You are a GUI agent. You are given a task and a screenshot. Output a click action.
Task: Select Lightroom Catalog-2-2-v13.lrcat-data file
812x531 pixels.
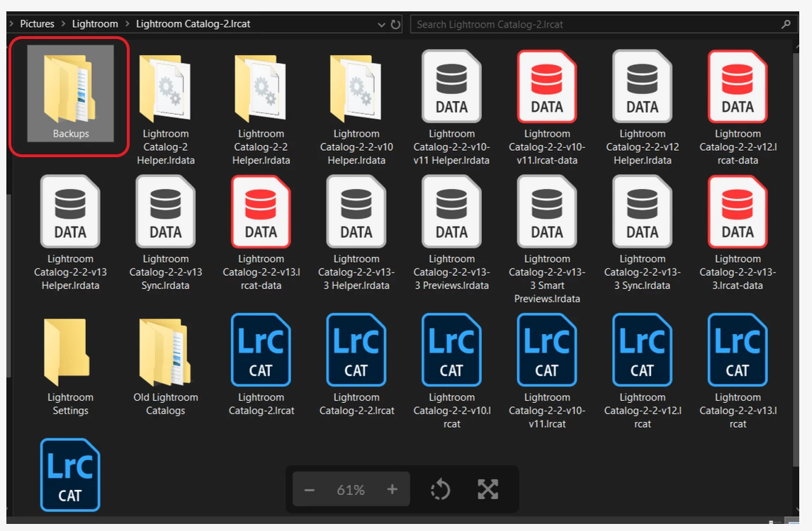click(261, 234)
